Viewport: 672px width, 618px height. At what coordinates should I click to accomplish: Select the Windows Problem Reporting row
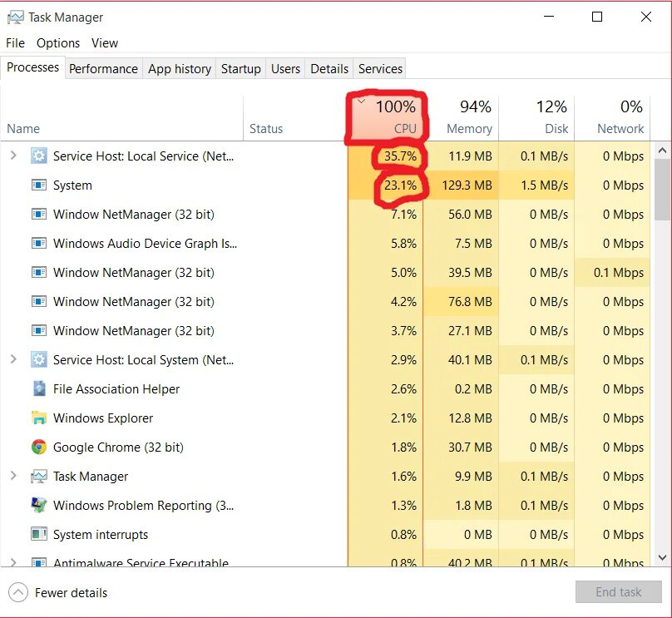(325, 505)
